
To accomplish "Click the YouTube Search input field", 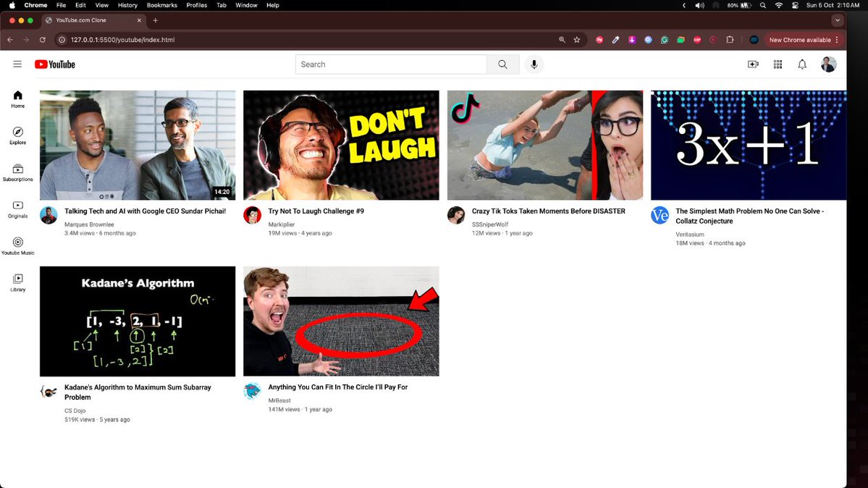I will 391,64.
